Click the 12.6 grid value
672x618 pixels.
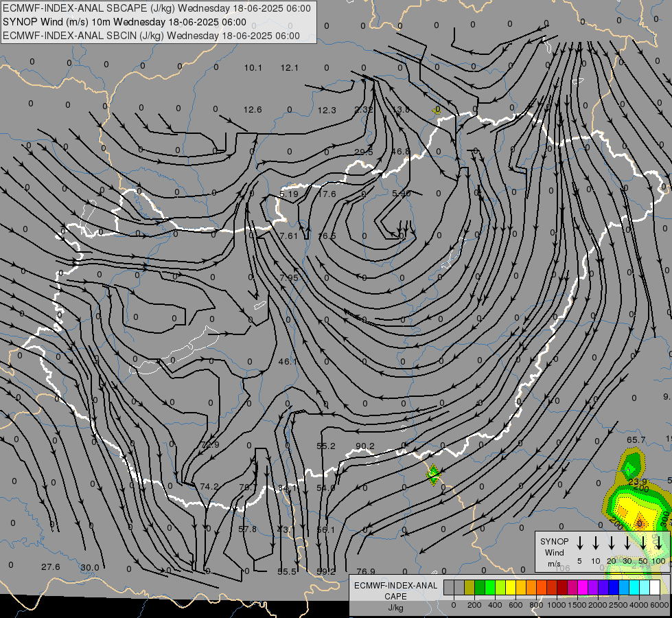[253, 110]
